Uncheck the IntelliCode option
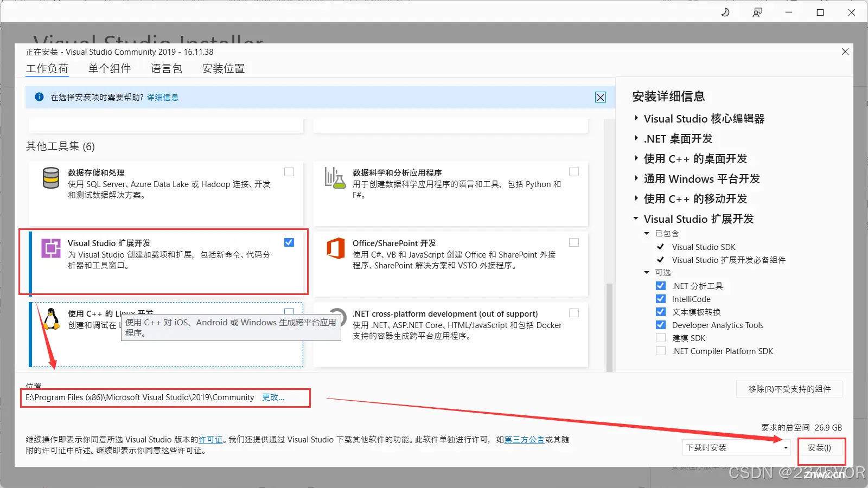Screen dimensions: 868x488 (x=661, y=299)
